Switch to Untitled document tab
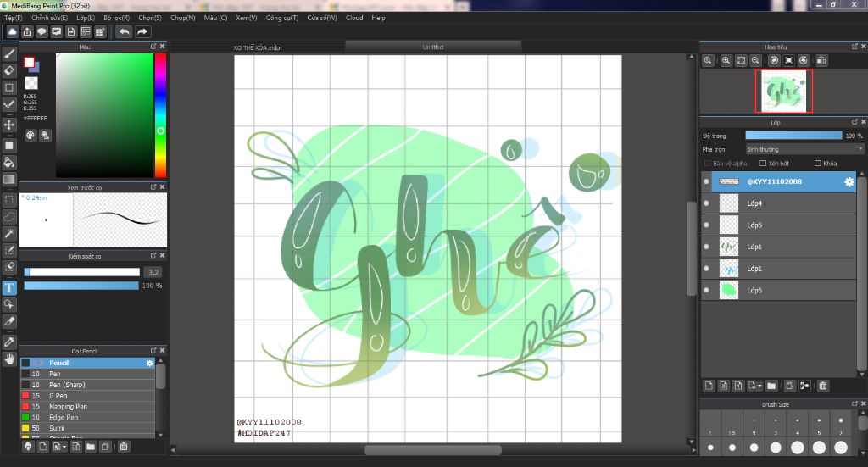Screen dimensions: 868x467 (x=433, y=47)
